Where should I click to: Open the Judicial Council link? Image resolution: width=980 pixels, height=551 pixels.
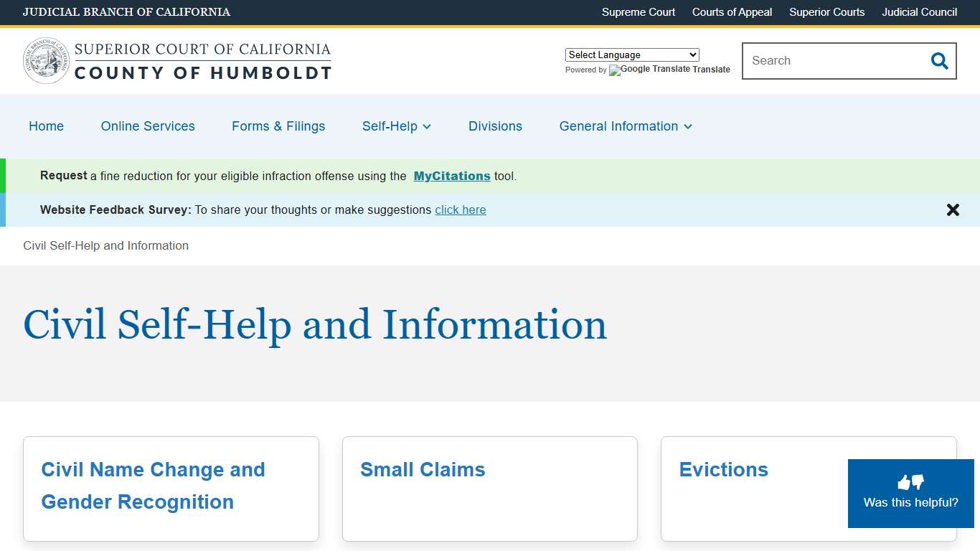coord(919,12)
